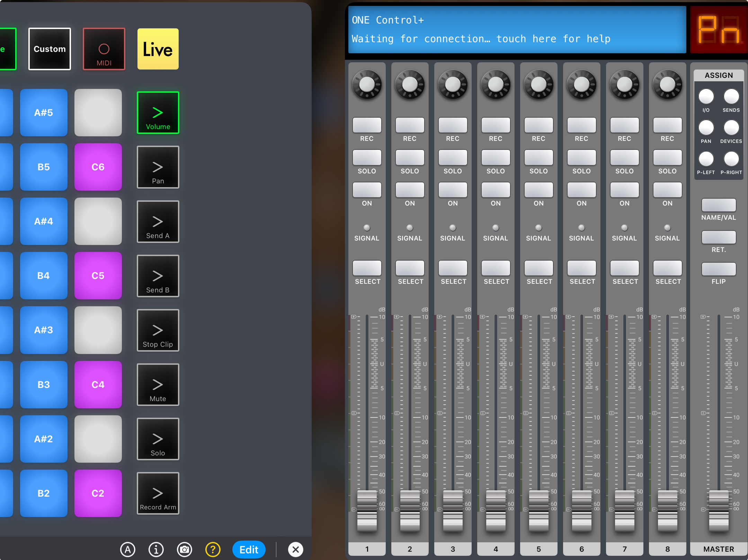Toggle REC on channel 1
The image size is (748, 560).
click(367, 125)
